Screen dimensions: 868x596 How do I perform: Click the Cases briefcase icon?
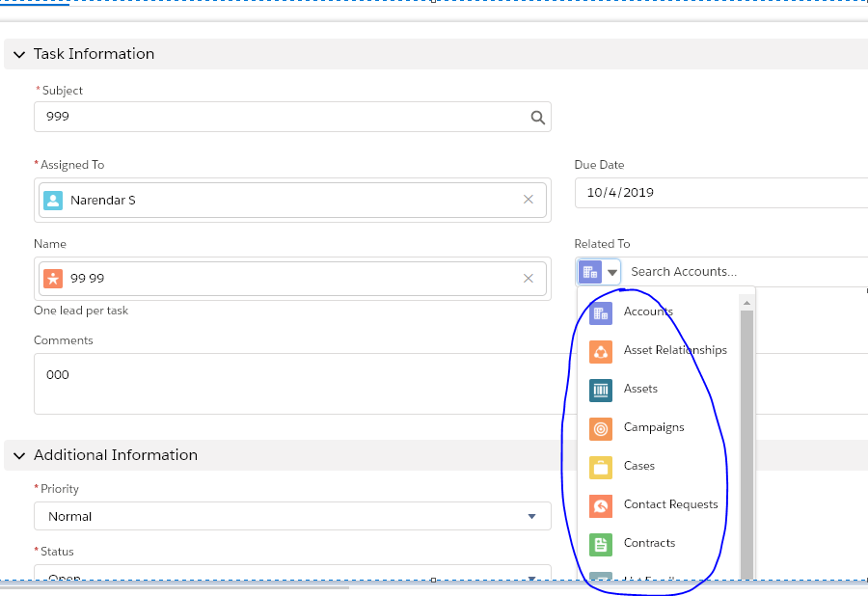pos(601,467)
